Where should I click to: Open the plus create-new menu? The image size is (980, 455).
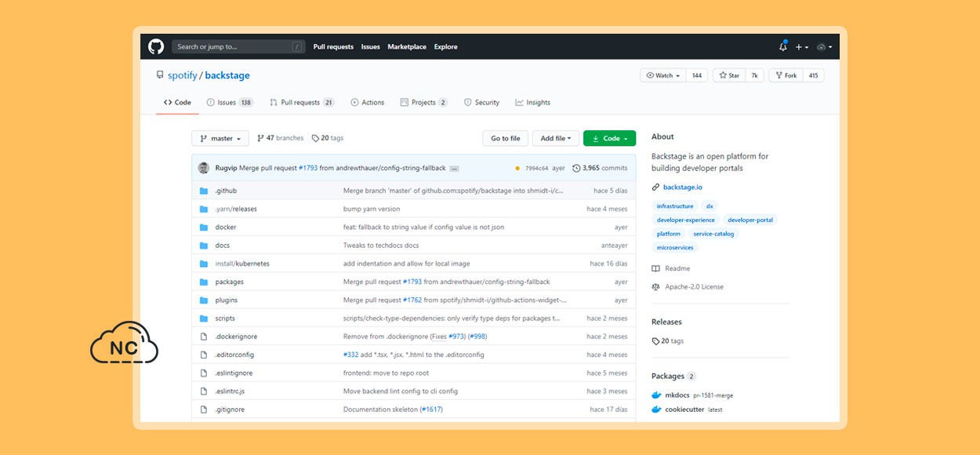(801, 47)
